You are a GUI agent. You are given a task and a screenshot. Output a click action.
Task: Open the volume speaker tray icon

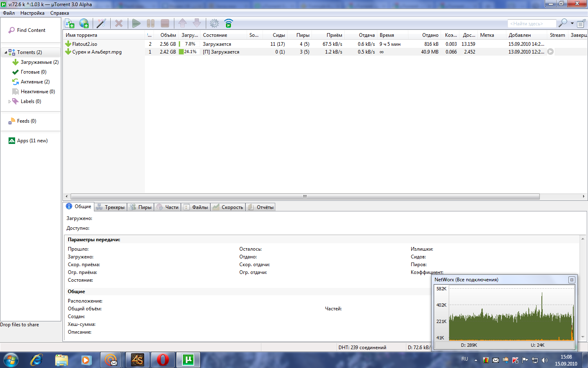tap(544, 360)
